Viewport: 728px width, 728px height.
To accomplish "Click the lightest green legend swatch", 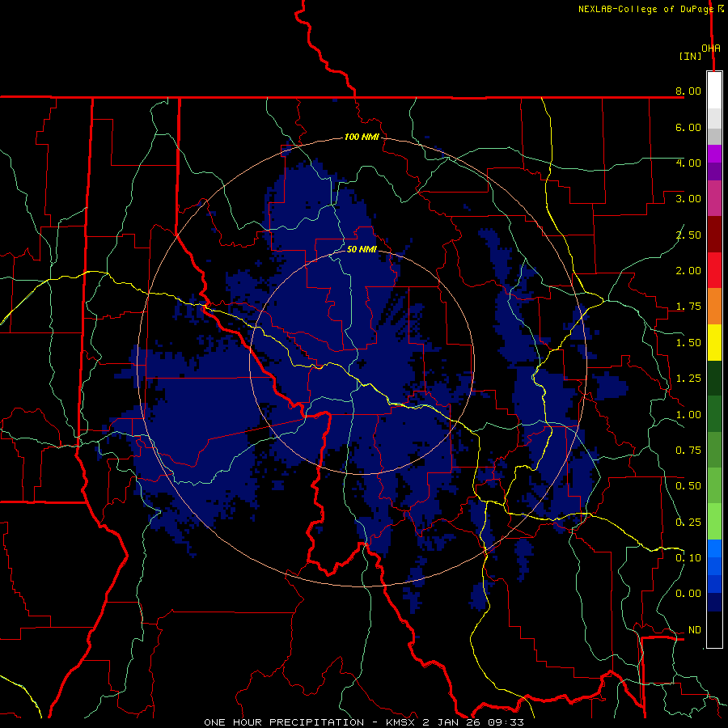I will point(714,522).
